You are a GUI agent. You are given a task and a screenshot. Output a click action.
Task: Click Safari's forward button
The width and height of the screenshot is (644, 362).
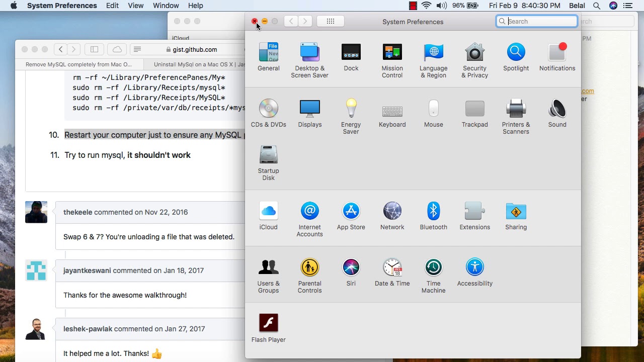[74, 49]
